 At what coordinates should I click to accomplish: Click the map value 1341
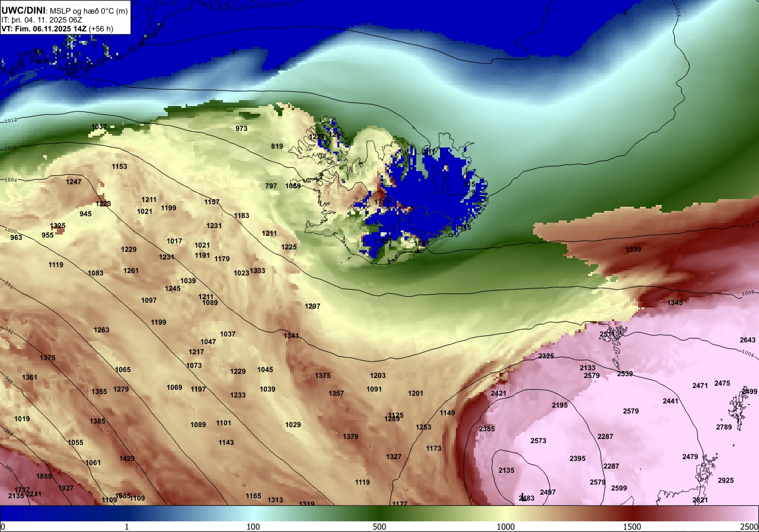tap(291, 336)
